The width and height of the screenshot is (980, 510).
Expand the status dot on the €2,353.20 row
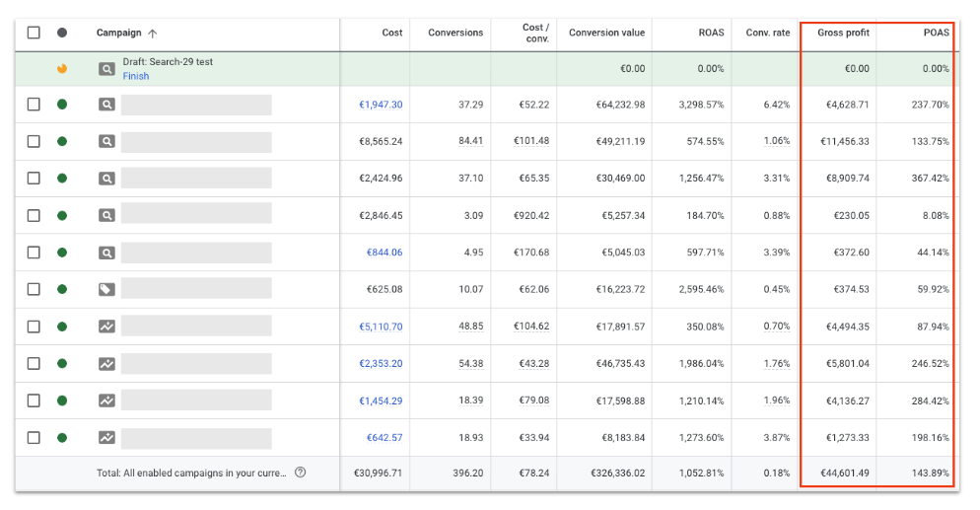62,364
